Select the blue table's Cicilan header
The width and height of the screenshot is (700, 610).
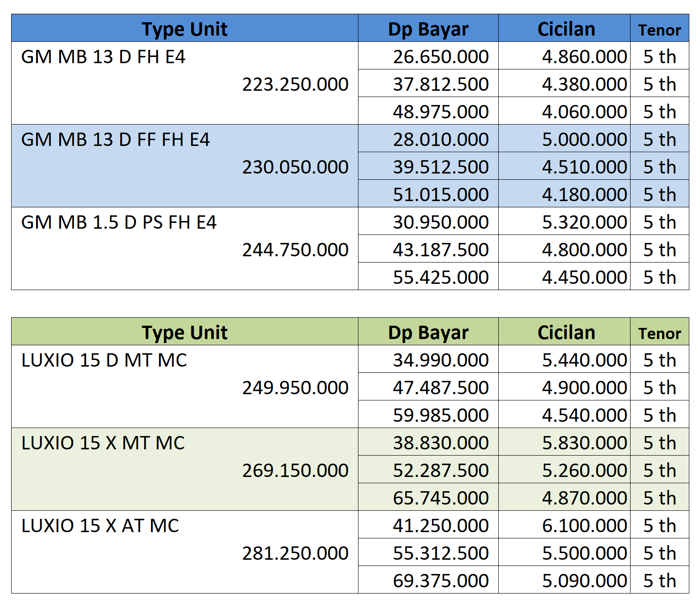566,29
